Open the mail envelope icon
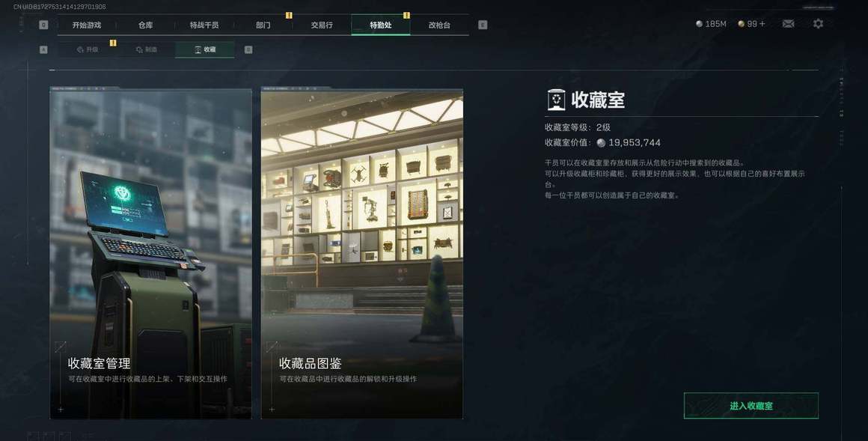The height and width of the screenshot is (441, 868). (788, 24)
